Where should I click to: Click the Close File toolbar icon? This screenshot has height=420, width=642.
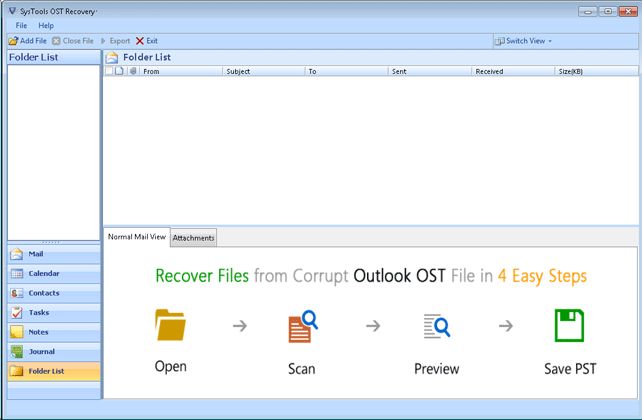tap(56, 41)
